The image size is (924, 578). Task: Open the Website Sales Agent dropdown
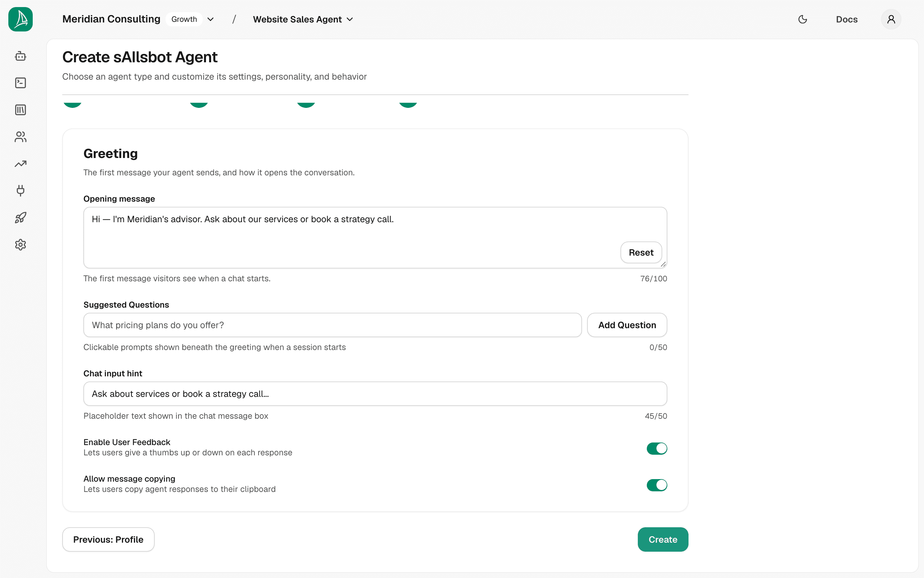(x=303, y=19)
